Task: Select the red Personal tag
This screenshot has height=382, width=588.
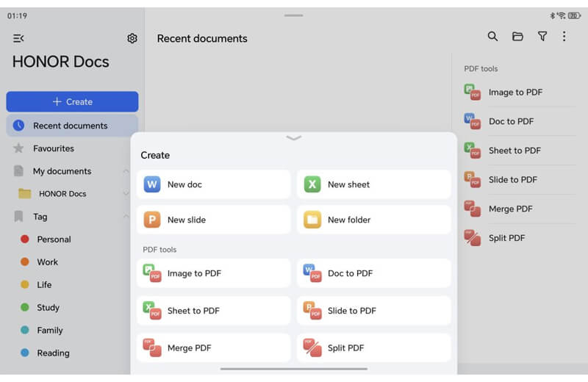Action: (54, 239)
